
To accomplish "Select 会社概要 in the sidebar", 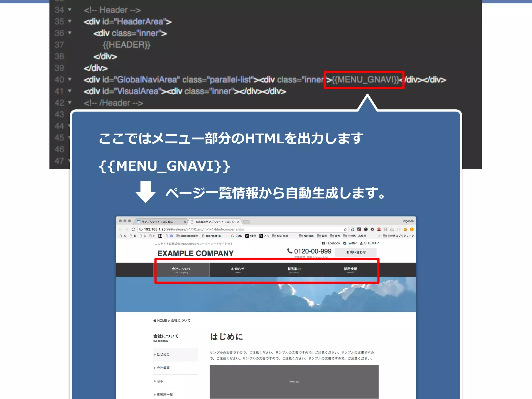I will click(175, 368).
